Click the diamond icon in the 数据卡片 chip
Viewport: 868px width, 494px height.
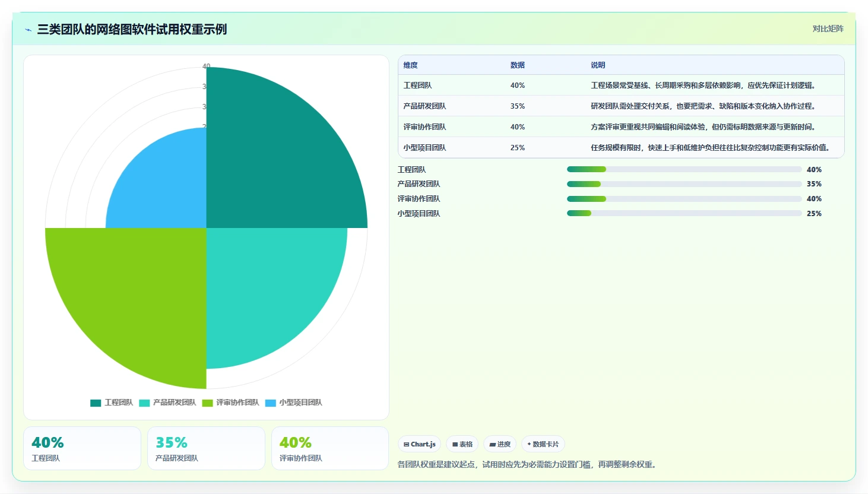pos(529,444)
